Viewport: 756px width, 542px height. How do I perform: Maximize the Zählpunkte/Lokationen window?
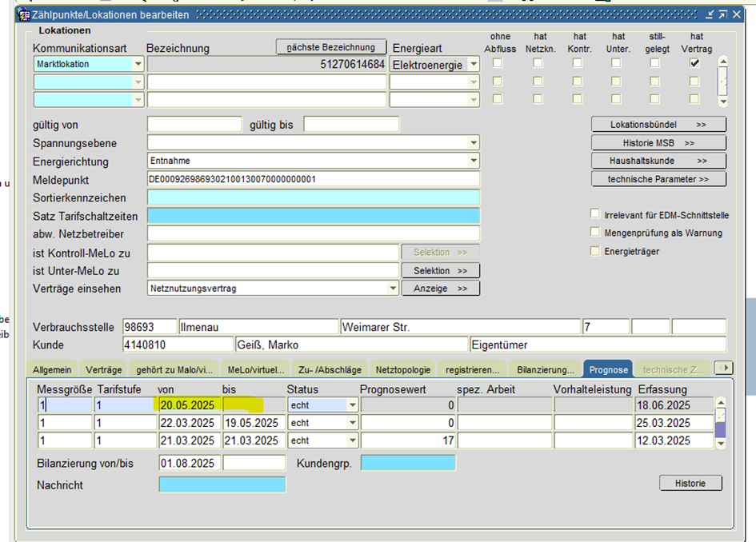click(722, 15)
